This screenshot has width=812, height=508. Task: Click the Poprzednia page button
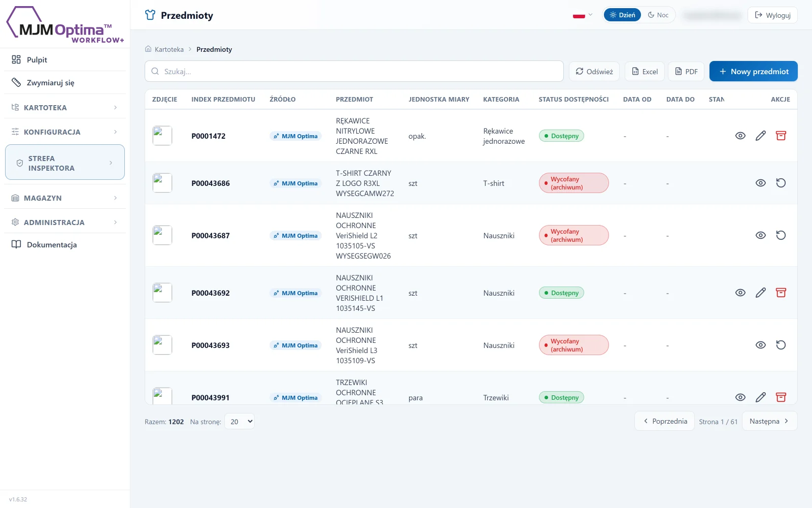coord(665,421)
